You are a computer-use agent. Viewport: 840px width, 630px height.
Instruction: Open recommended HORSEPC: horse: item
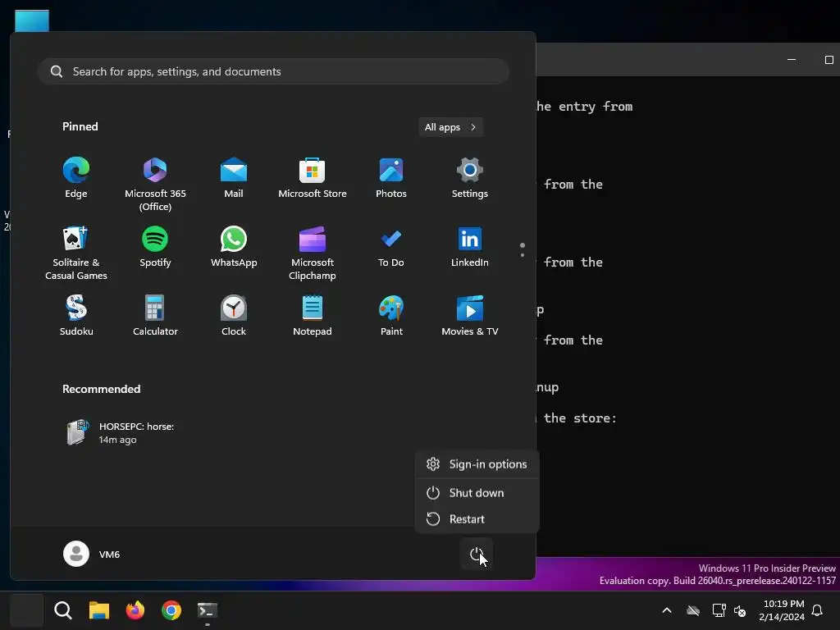(121, 433)
